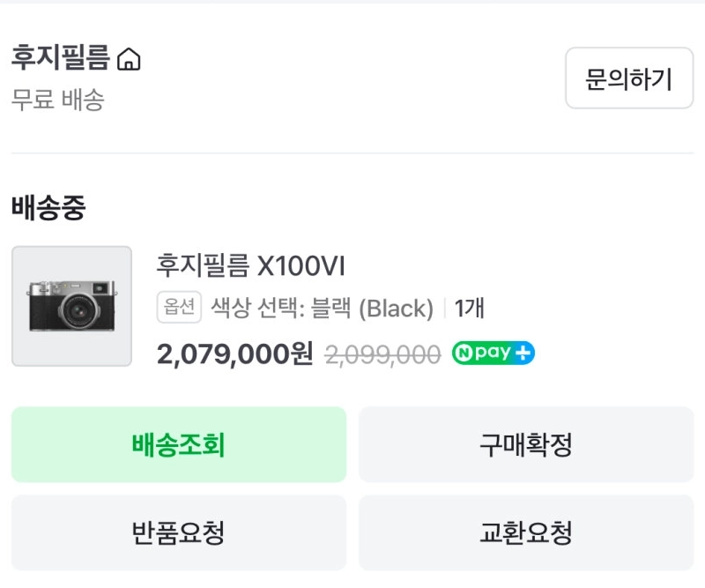Click the crossed-out 2,099,000 price
Viewport: 705px width, 588px height.
coord(382,354)
